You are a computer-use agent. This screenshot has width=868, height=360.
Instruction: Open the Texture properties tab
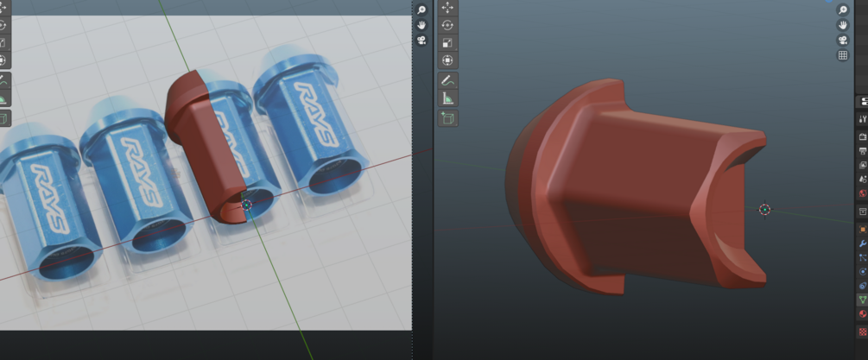(863, 332)
